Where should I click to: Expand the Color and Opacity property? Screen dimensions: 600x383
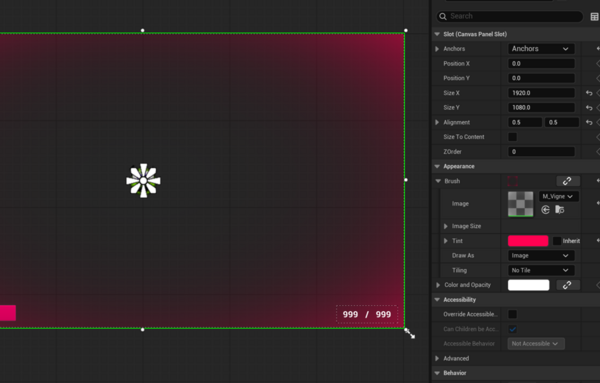point(438,285)
